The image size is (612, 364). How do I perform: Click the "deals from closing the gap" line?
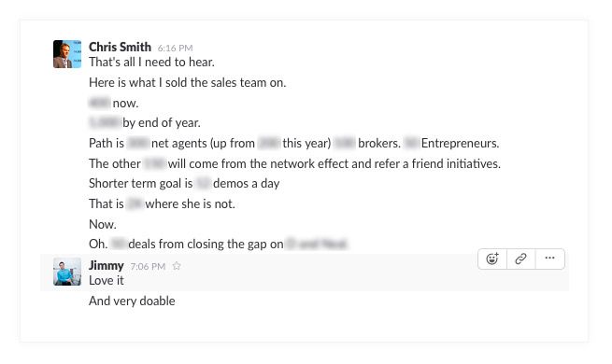(219, 244)
